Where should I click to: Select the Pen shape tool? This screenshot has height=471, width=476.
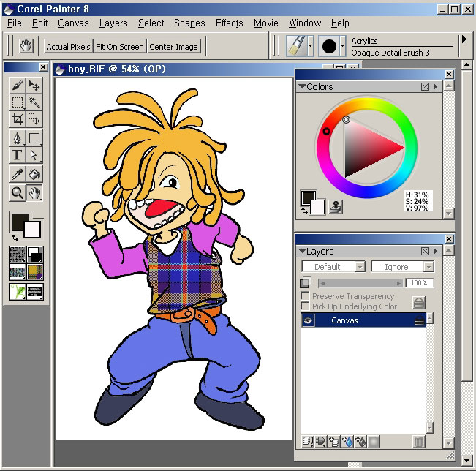pyautogui.click(x=18, y=137)
